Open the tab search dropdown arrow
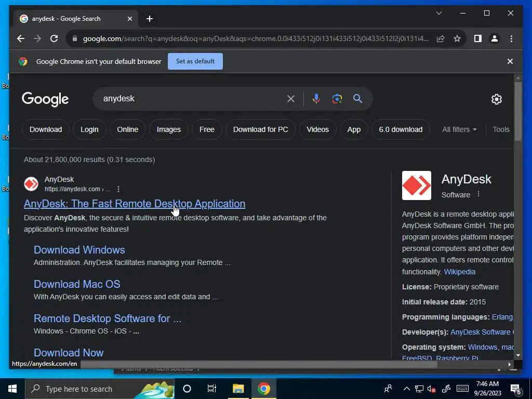 click(438, 13)
